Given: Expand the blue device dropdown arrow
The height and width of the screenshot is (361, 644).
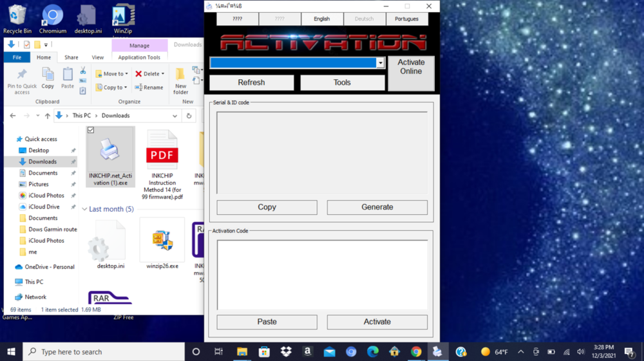Looking at the screenshot, I should (x=381, y=63).
